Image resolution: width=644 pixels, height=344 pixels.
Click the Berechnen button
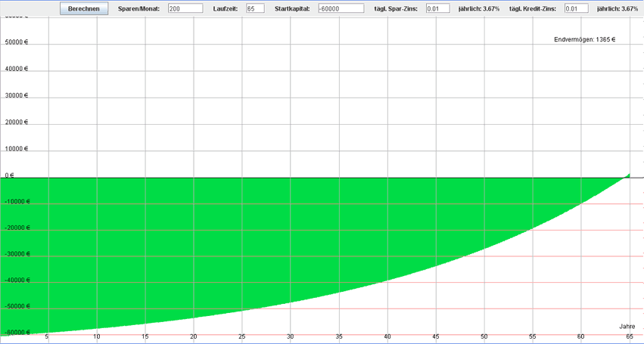click(x=84, y=8)
